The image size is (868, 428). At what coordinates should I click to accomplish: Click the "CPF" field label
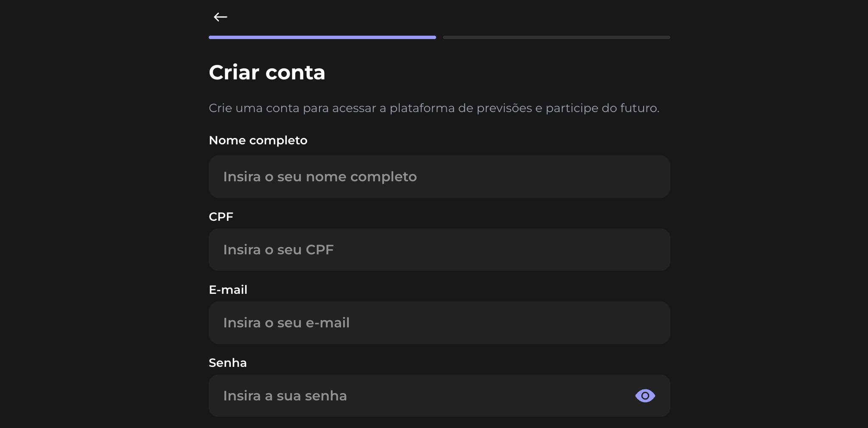pyautogui.click(x=221, y=217)
